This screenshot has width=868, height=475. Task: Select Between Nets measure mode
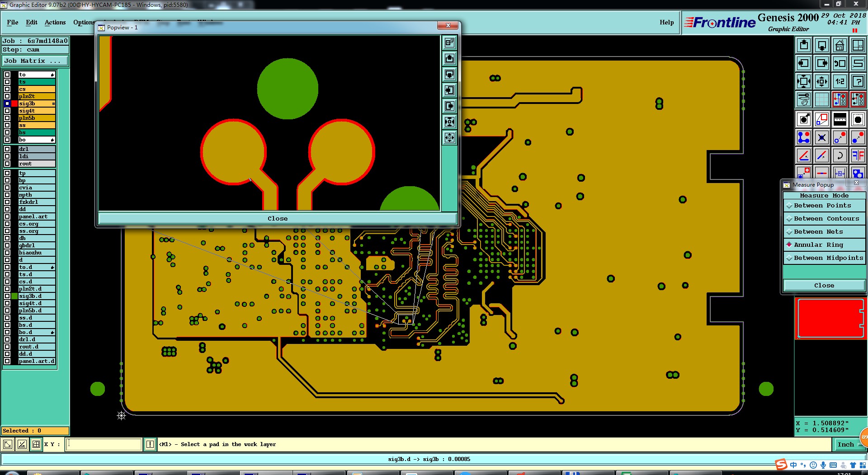[824, 231]
